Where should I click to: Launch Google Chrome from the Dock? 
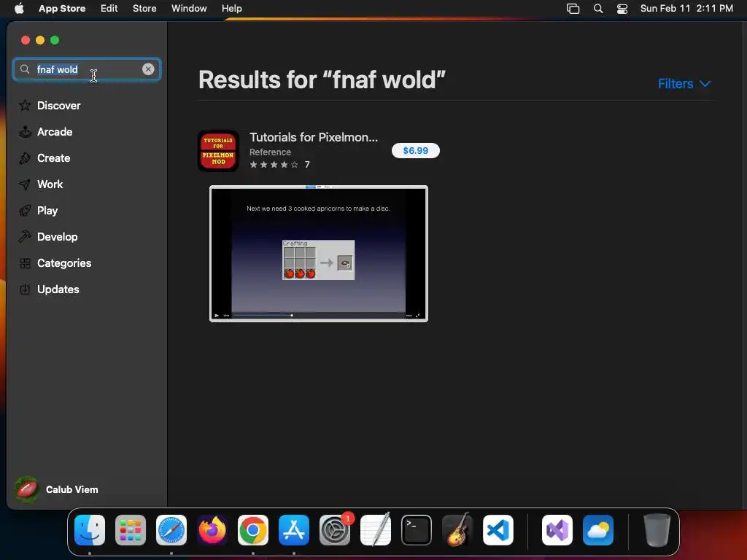pos(253,530)
